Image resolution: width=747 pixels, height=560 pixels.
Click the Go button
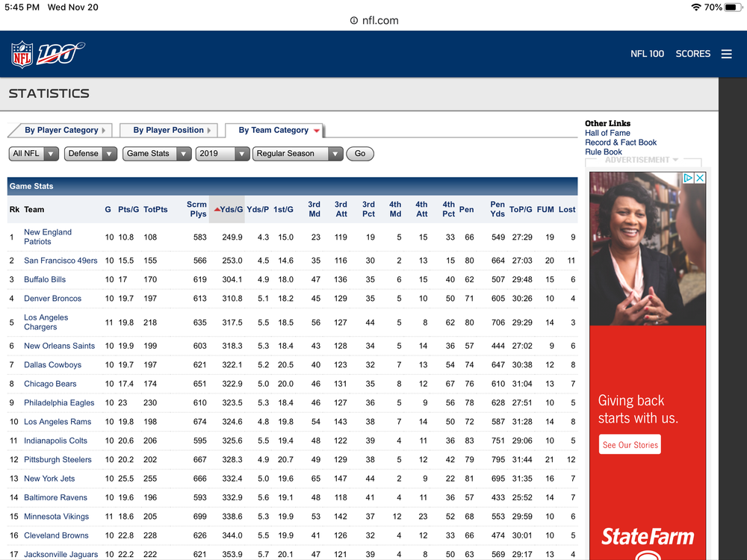point(360,153)
